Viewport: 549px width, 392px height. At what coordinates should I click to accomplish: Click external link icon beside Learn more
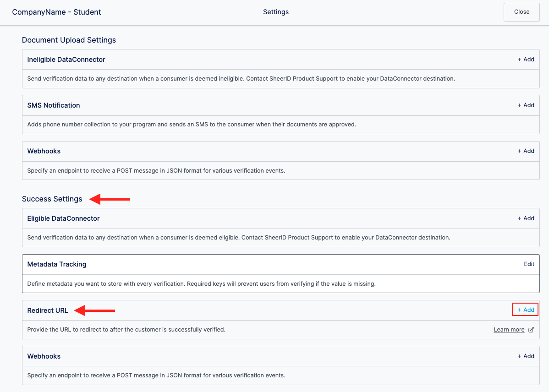[x=531, y=330]
